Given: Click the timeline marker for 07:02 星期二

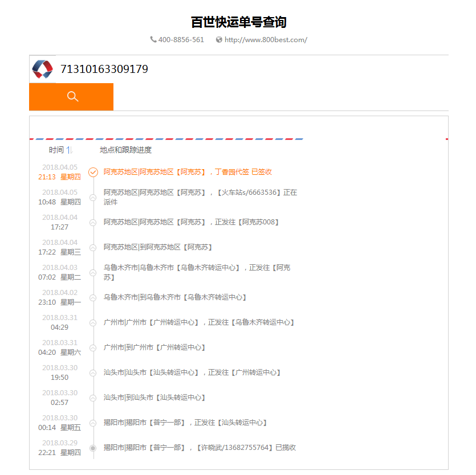Looking at the screenshot, I should (x=93, y=273).
